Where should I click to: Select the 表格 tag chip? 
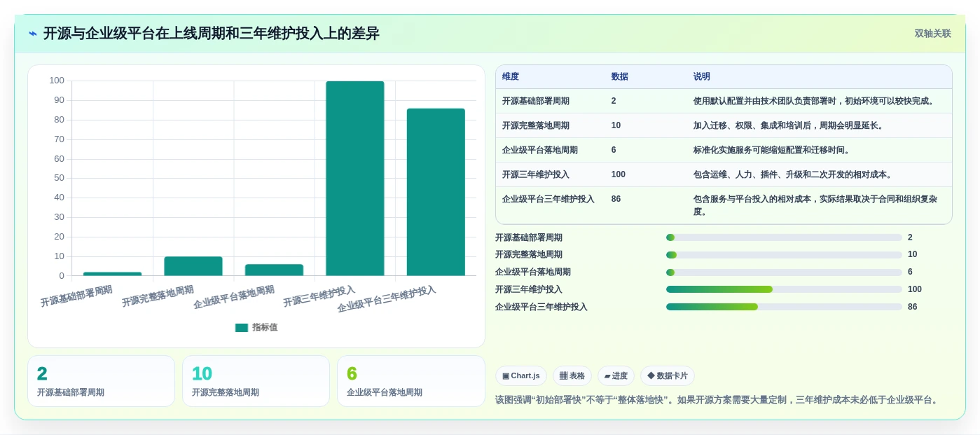(572, 376)
